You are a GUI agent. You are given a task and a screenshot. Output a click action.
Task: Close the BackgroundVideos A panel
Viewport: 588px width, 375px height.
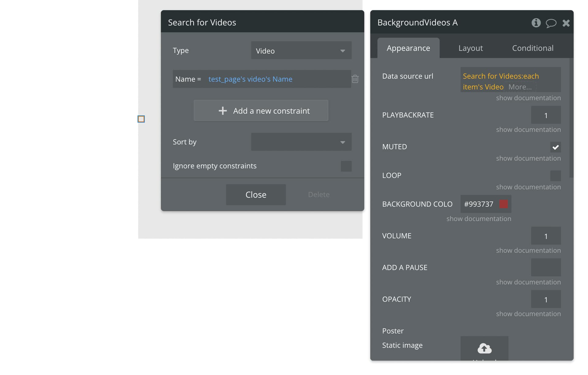tap(566, 23)
